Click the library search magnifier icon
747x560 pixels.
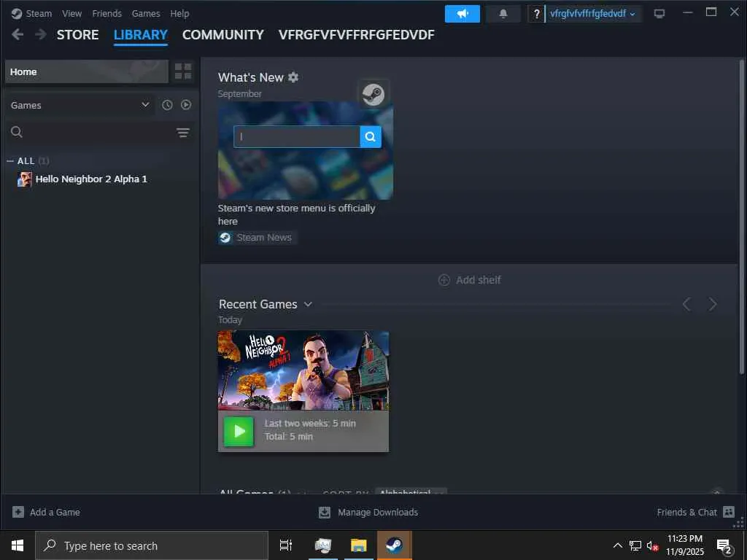point(17,132)
